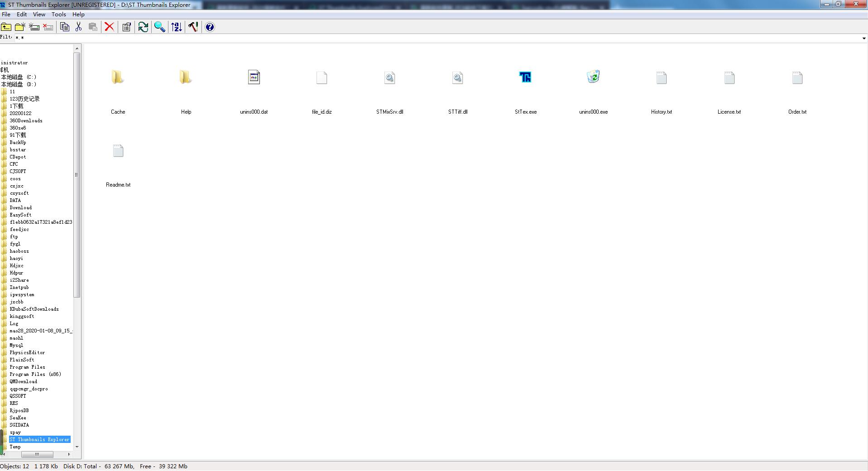This screenshot has height=471, width=868.
Task: Open the File menu
Action: tap(6, 14)
